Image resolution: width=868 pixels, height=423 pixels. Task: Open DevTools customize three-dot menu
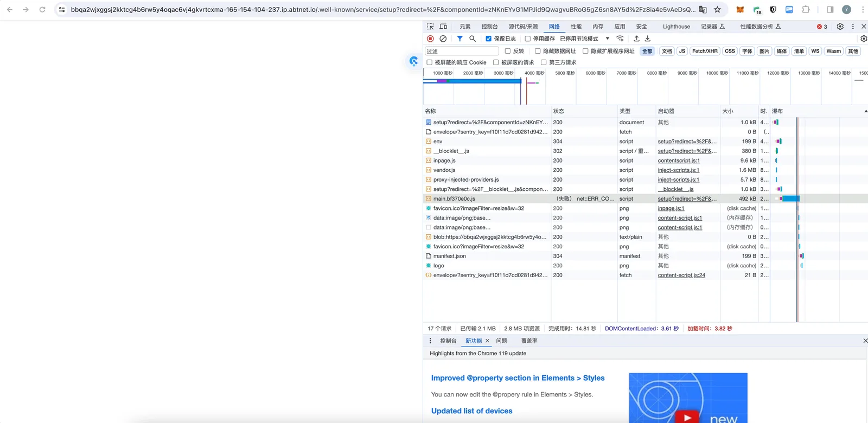pos(853,27)
